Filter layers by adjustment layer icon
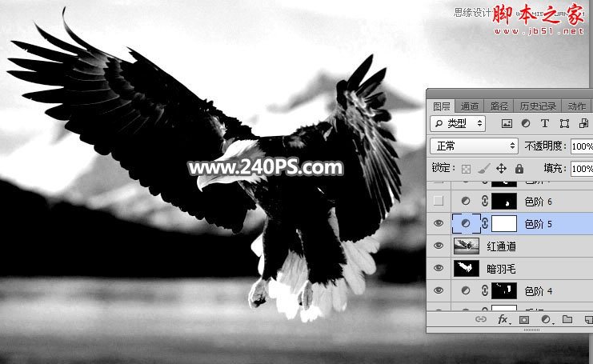593x364 pixels. [x=526, y=124]
